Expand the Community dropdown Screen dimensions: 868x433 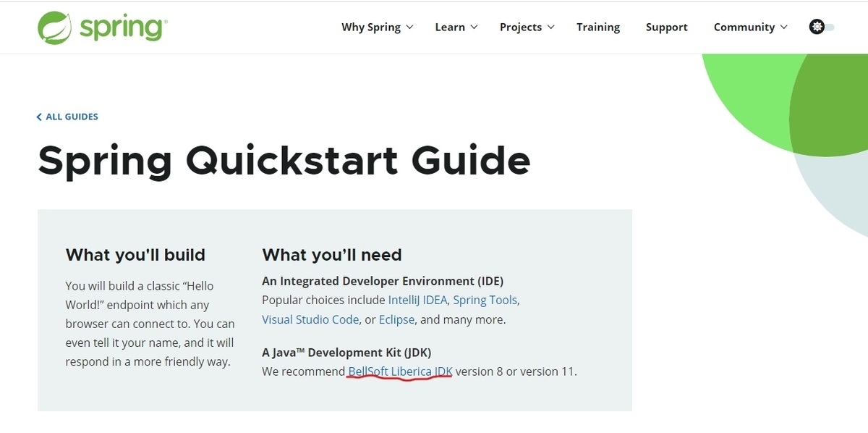750,27
